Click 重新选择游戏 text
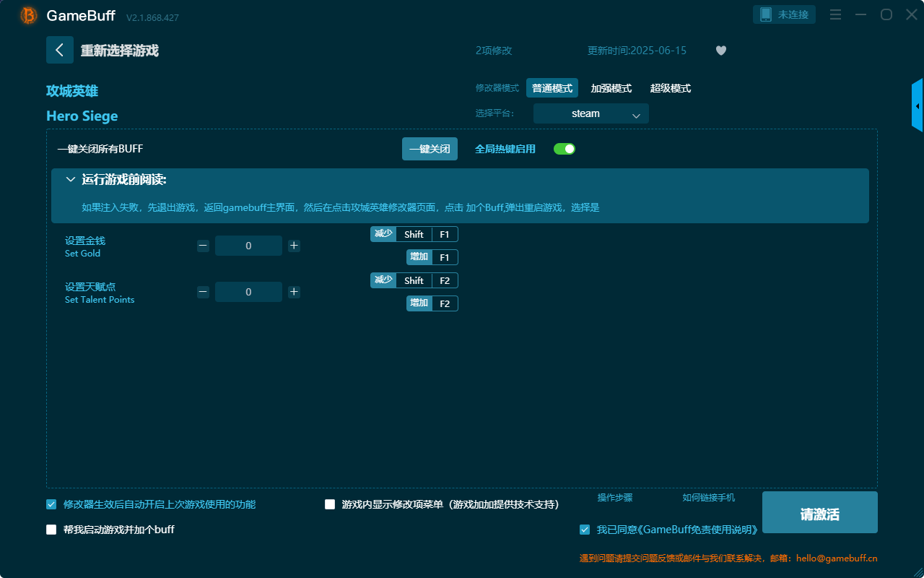924x578 pixels. 120,51
